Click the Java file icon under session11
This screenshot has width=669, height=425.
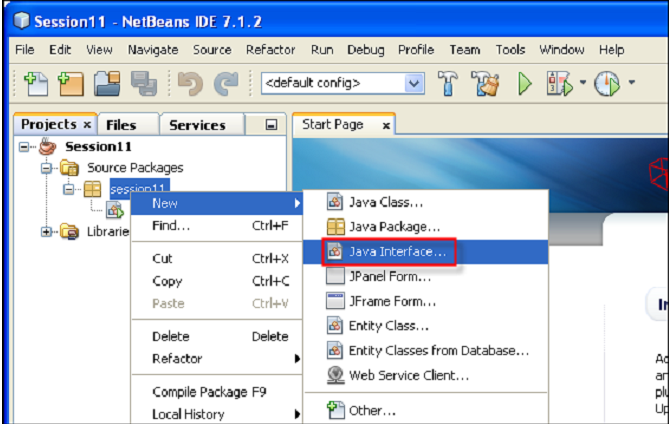click(x=115, y=210)
